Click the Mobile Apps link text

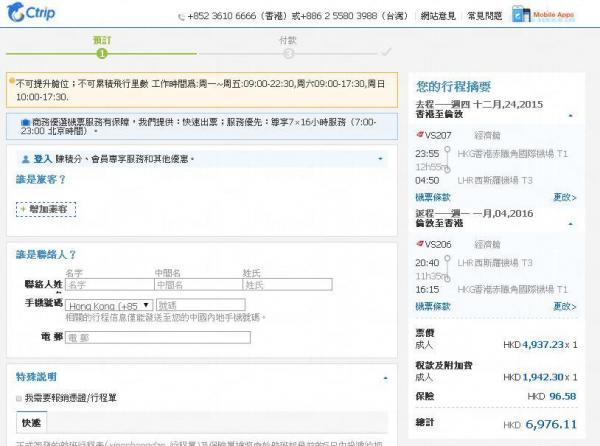tap(554, 15)
